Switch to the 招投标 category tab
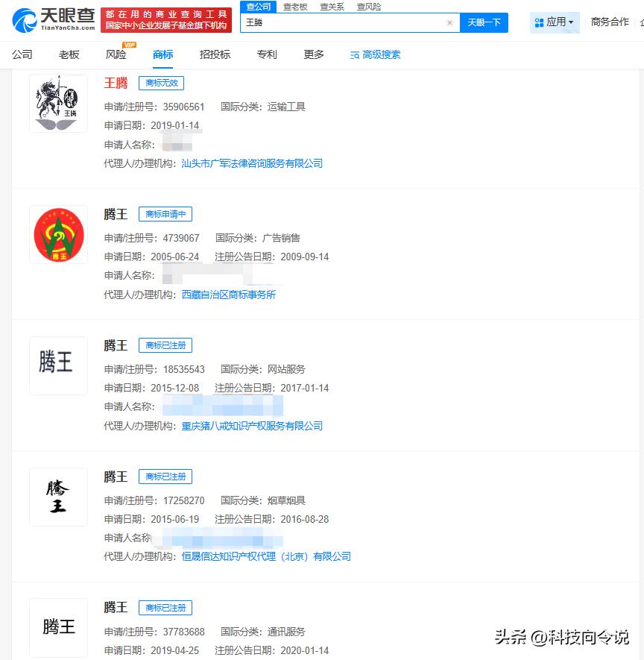The image size is (644, 660). (x=215, y=54)
